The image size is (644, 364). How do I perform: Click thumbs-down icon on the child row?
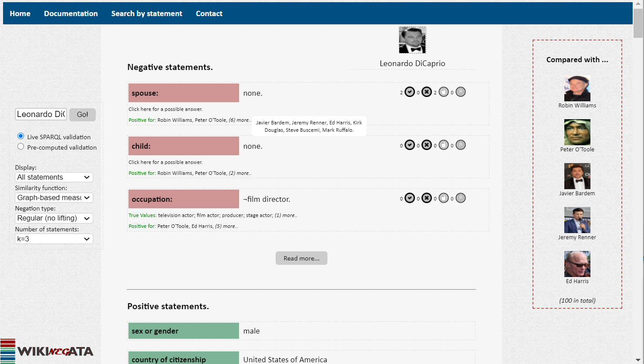point(461,145)
